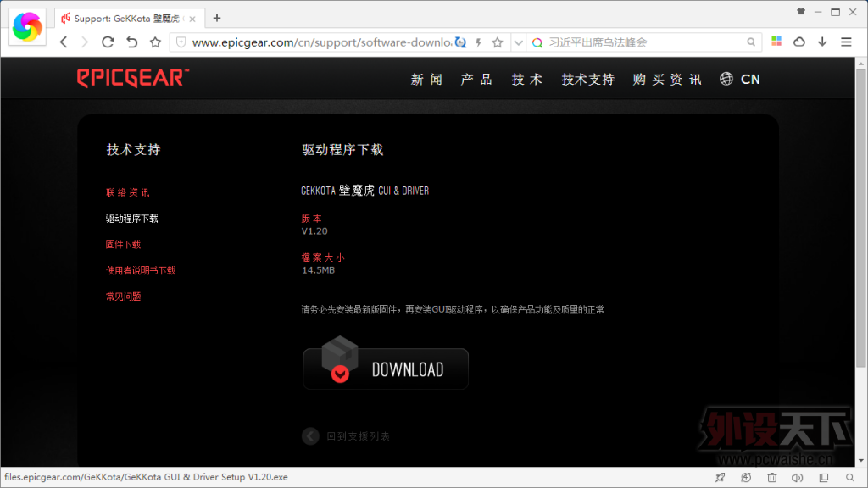Open the 技术 menu item
The image size is (868, 488).
(527, 79)
